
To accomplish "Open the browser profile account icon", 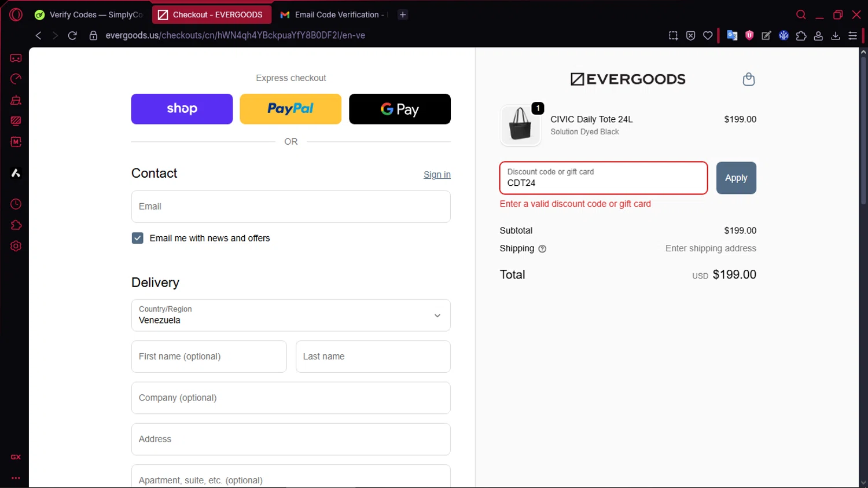I will pos(818,36).
